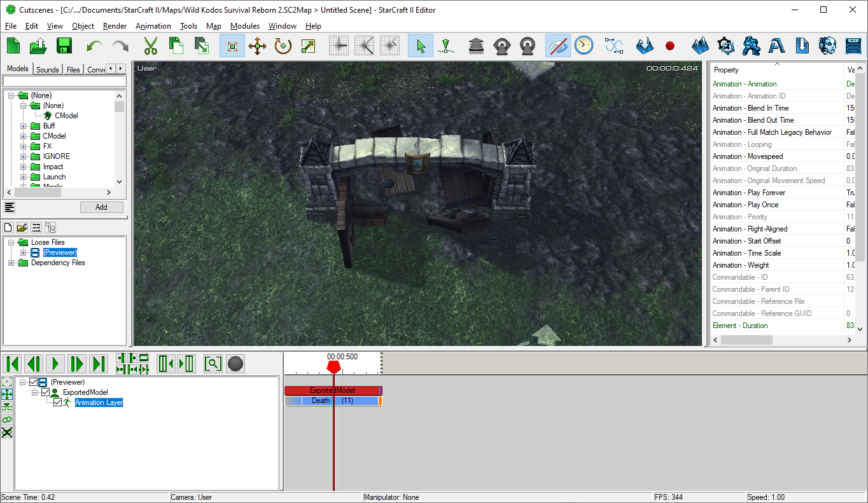Play the animation with the Play button
Image resolution: width=868 pixels, height=503 pixels.
point(55,363)
